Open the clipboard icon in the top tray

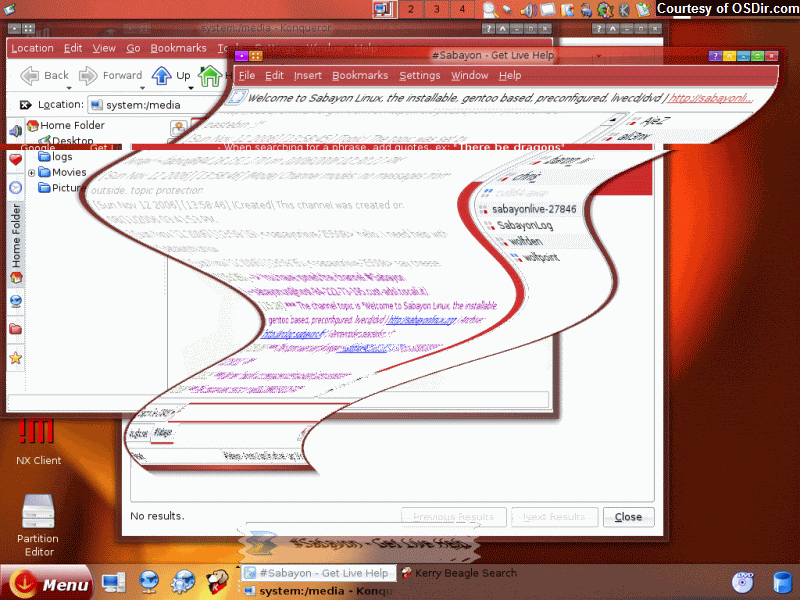643,9
